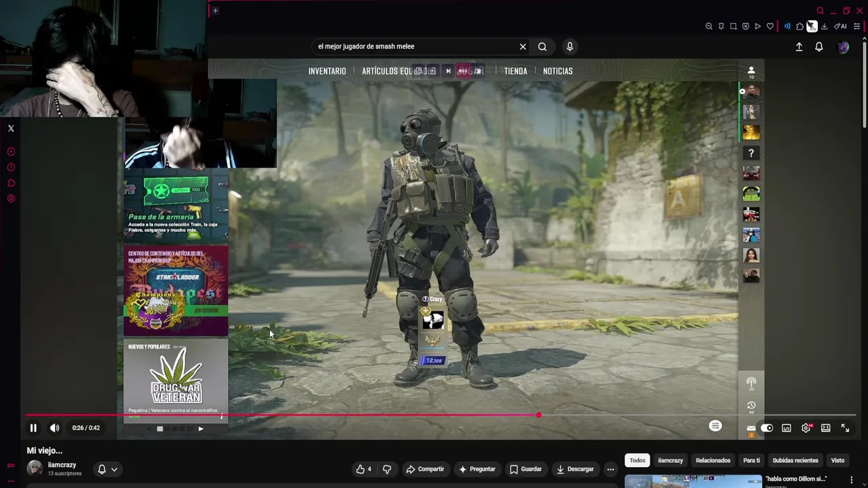This screenshot has height=488, width=868.
Task: Select the Para ti filter chip
Action: click(x=751, y=460)
